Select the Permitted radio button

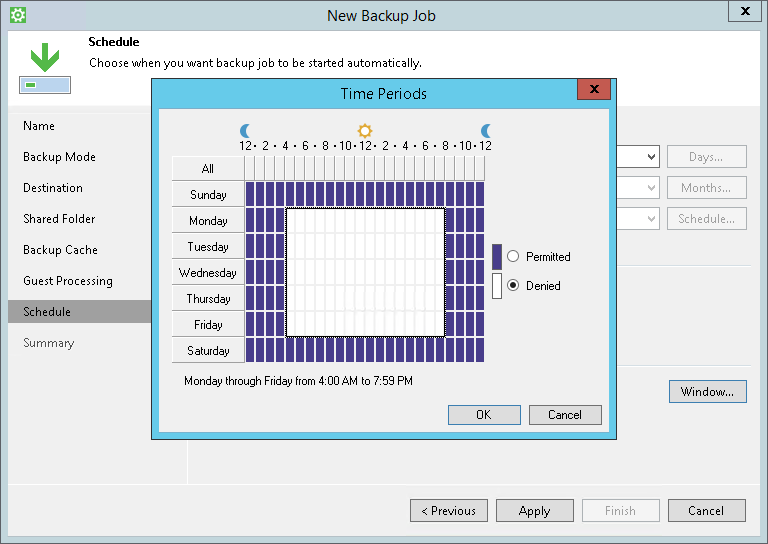pyautogui.click(x=513, y=257)
